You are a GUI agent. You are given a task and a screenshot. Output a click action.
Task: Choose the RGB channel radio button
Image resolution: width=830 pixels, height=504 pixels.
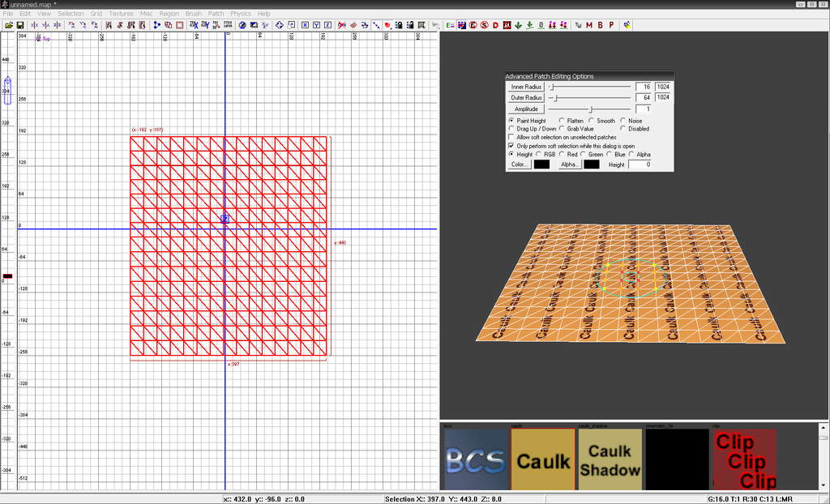pyautogui.click(x=538, y=154)
